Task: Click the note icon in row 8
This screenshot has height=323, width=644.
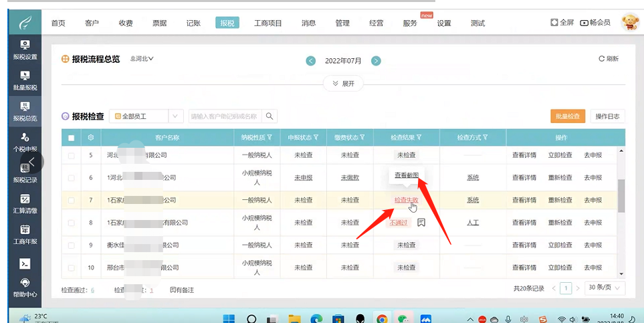Action: pos(421,223)
